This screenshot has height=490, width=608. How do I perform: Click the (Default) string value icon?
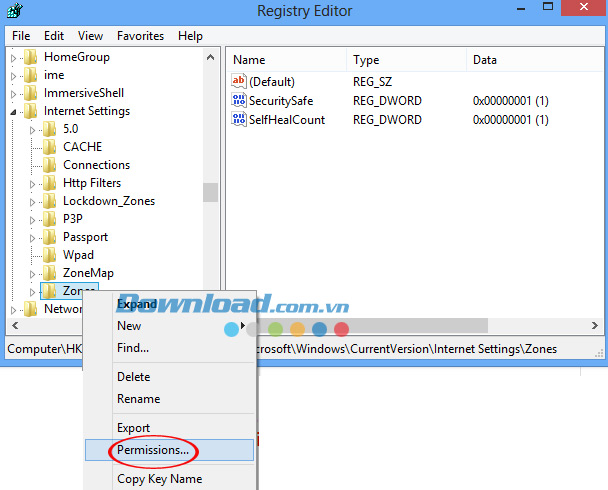[x=239, y=81]
